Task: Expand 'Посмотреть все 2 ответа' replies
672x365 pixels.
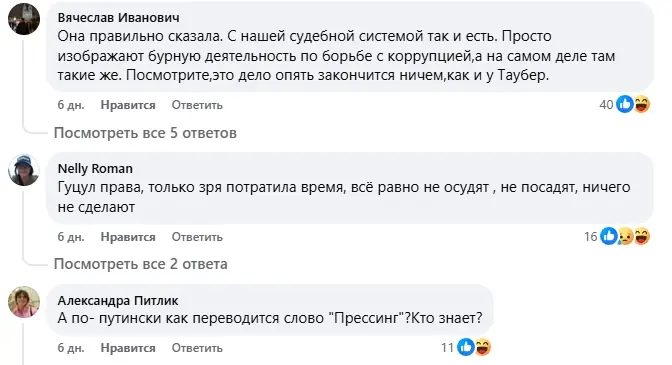Action: click(141, 264)
